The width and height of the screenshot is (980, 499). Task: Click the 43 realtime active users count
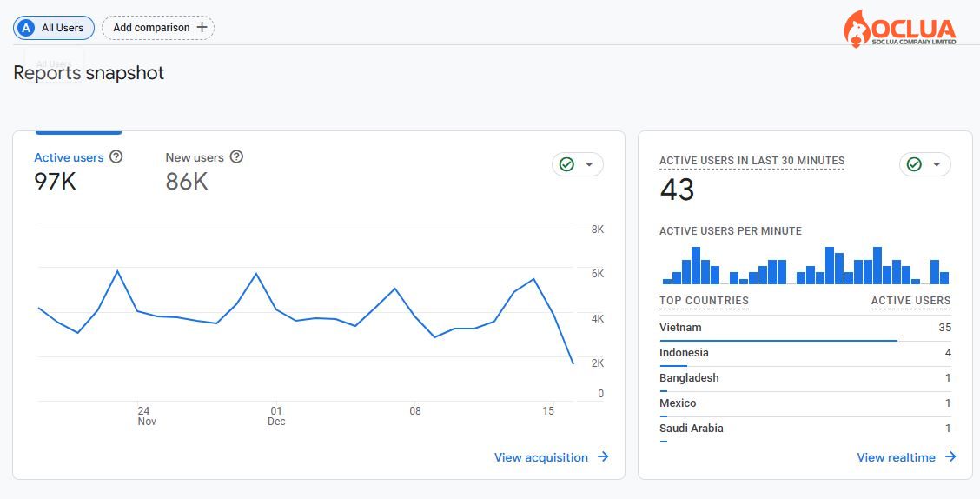pos(677,190)
